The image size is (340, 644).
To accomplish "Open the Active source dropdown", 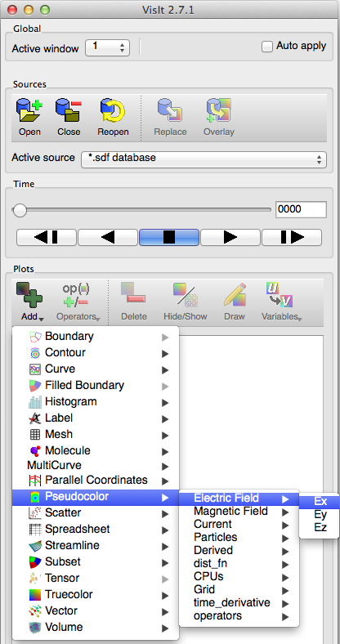I will coord(204,159).
